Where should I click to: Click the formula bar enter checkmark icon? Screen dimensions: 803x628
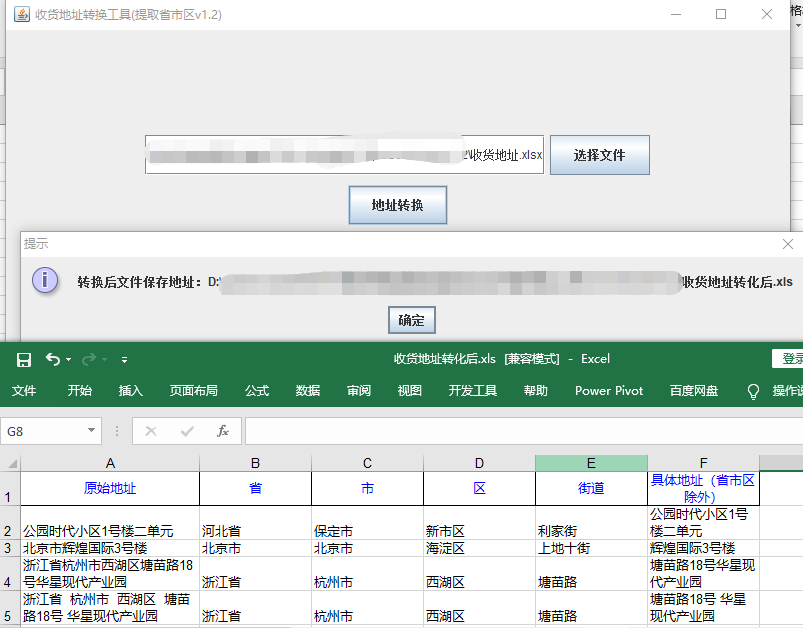coord(187,431)
